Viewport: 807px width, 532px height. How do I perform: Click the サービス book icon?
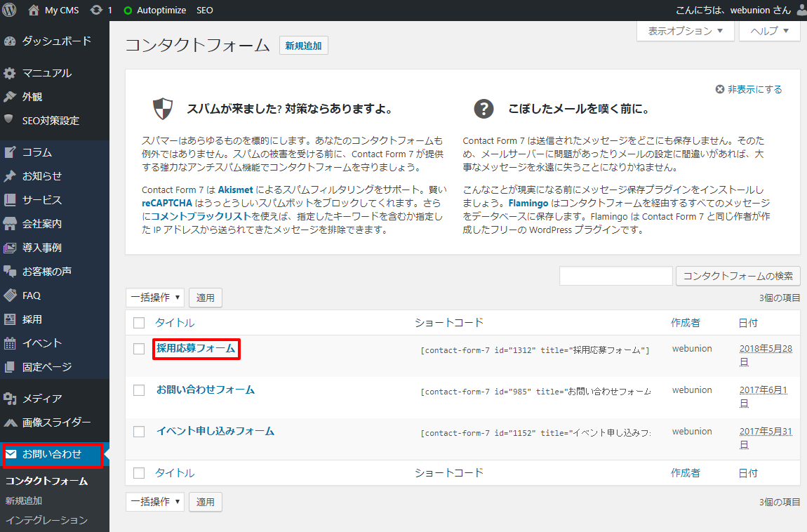10,199
